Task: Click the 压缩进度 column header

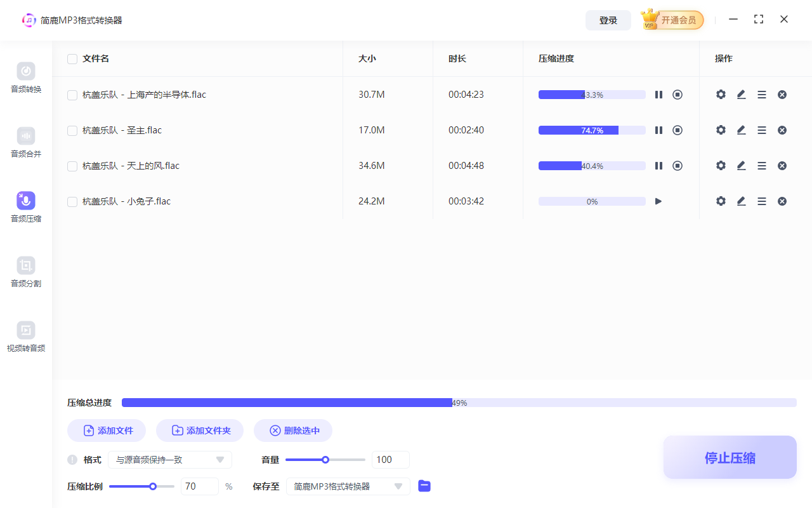Action: (556, 58)
